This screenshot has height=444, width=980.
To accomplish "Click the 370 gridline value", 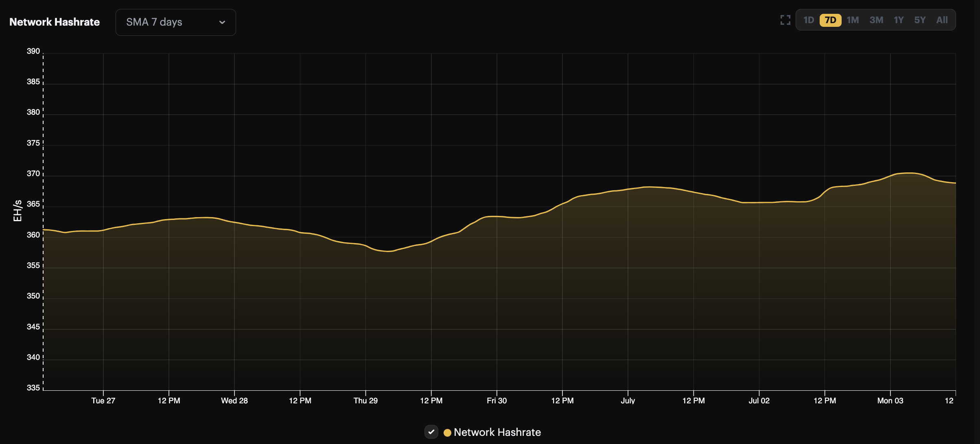I will tap(33, 173).
